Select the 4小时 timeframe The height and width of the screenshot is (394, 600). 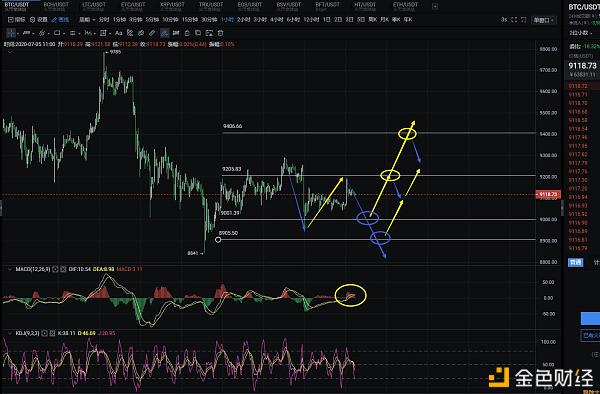coord(277,20)
